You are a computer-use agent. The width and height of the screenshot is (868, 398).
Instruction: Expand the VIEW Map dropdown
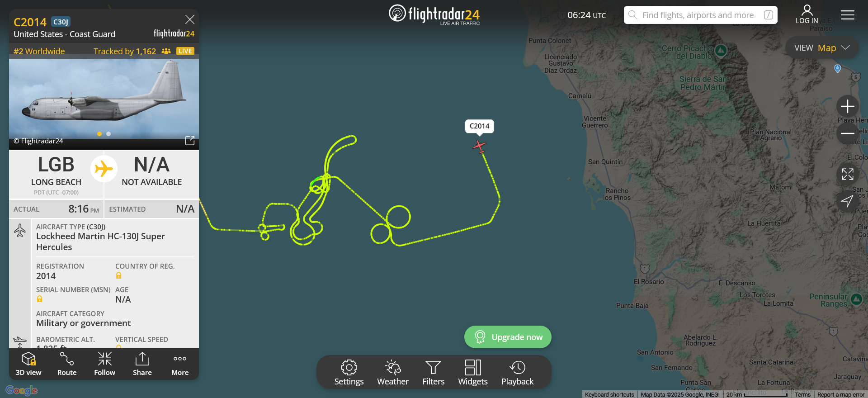pyautogui.click(x=822, y=48)
